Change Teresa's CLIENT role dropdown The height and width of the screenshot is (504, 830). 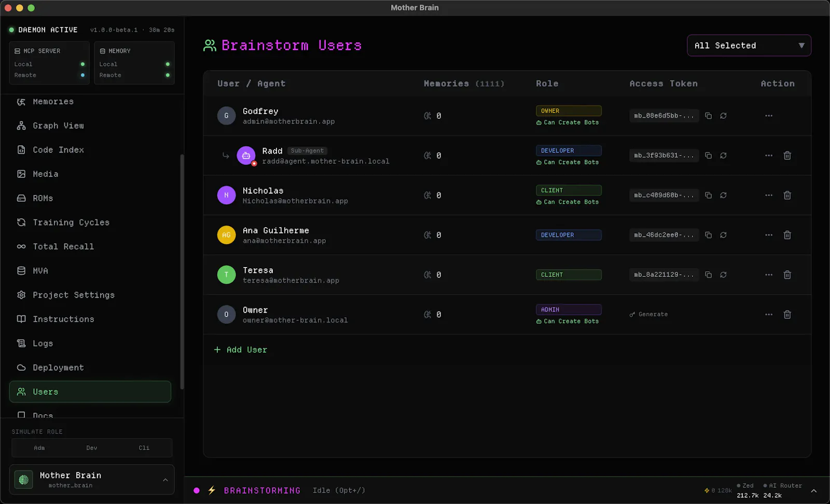[569, 275]
